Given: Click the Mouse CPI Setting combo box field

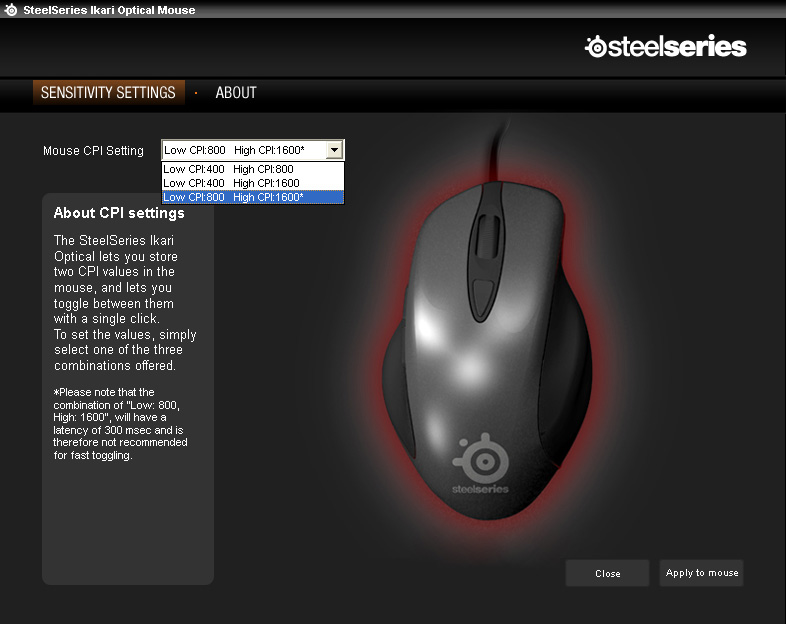Looking at the screenshot, I should point(253,150).
